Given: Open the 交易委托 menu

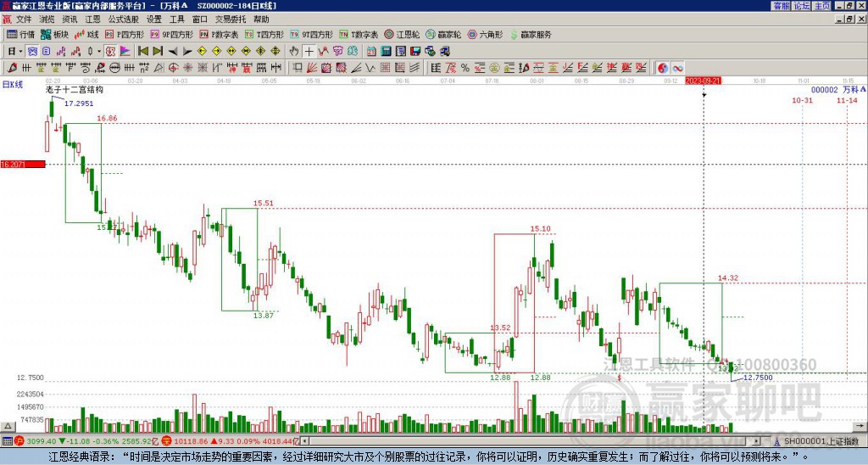Looking at the screenshot, I should 231,20.
